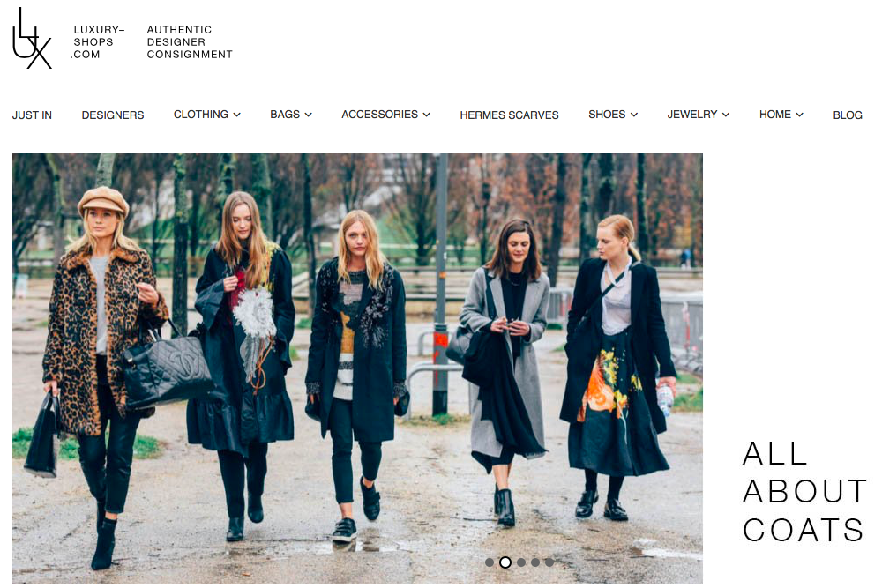
Task: Open the Home dropdown arrow
Action: pos(799,115)
